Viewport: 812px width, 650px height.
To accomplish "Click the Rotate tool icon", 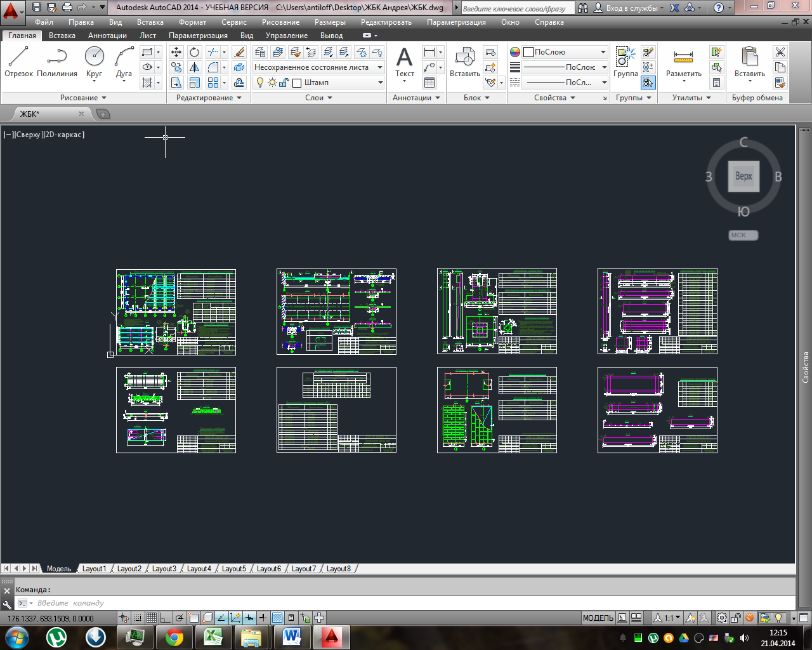I will coord(195,52).
